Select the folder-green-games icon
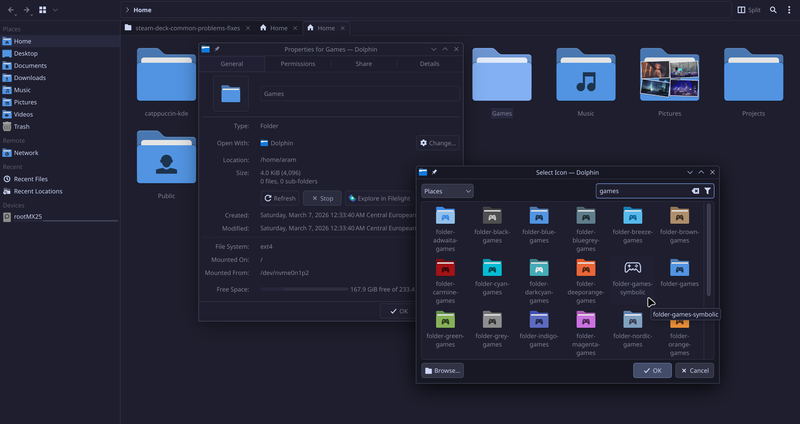The image size is (800, 424). click(445, 320)
